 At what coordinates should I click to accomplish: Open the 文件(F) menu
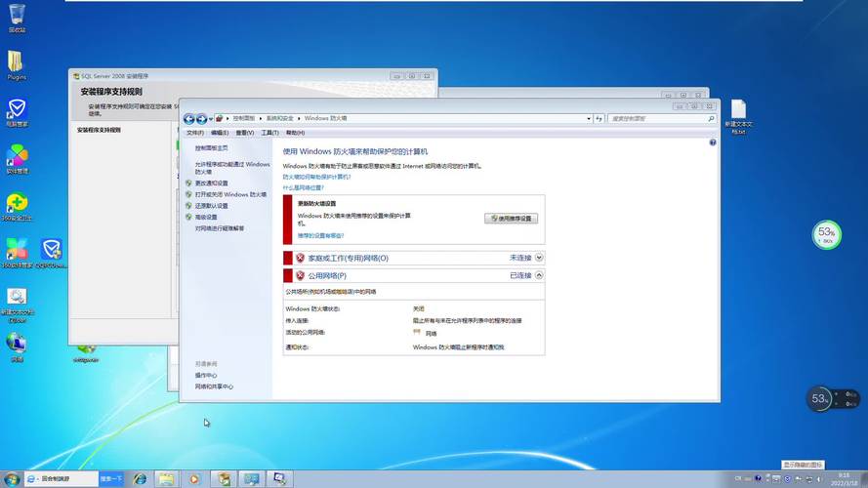[x=195, y=133]
